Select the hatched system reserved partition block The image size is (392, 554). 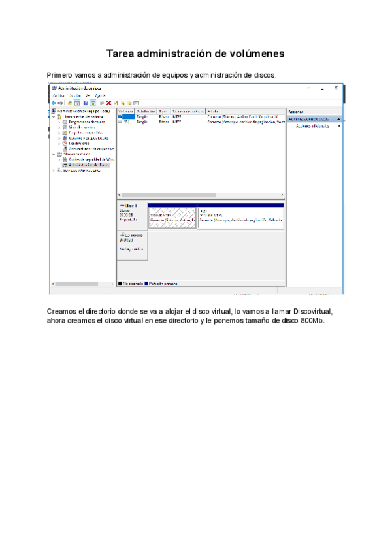pyautogui.click(x=172, y=216)
